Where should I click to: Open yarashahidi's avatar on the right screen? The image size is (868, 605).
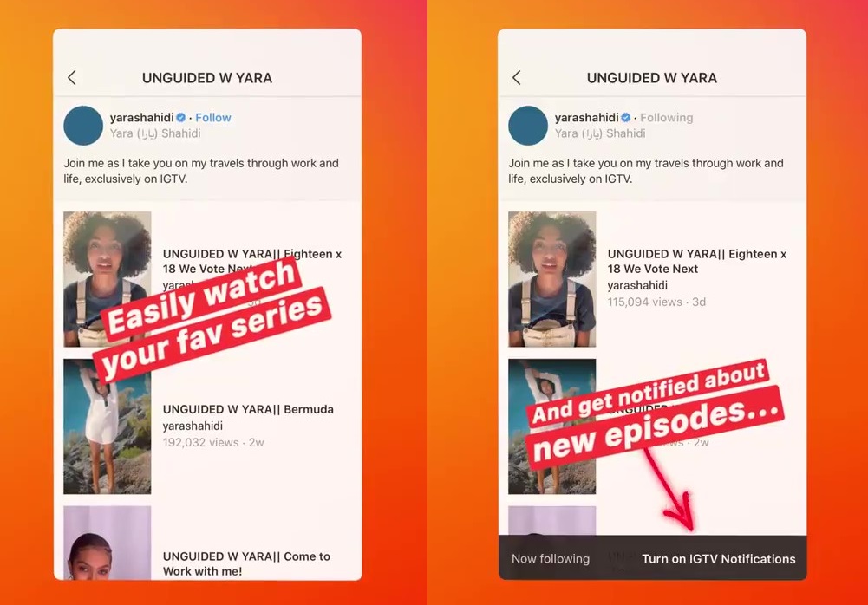tap(528, 126)
